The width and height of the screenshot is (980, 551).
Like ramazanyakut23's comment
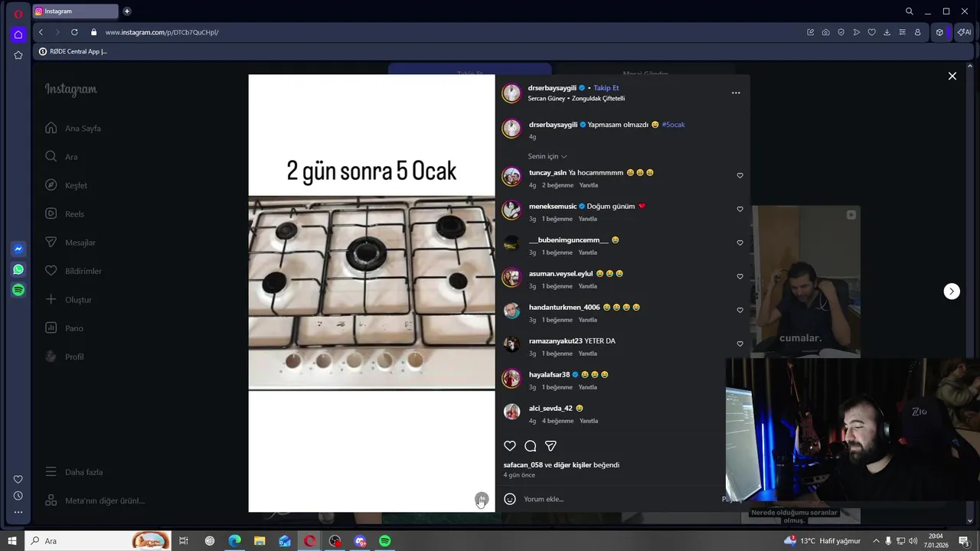click(x=740, y=344)
